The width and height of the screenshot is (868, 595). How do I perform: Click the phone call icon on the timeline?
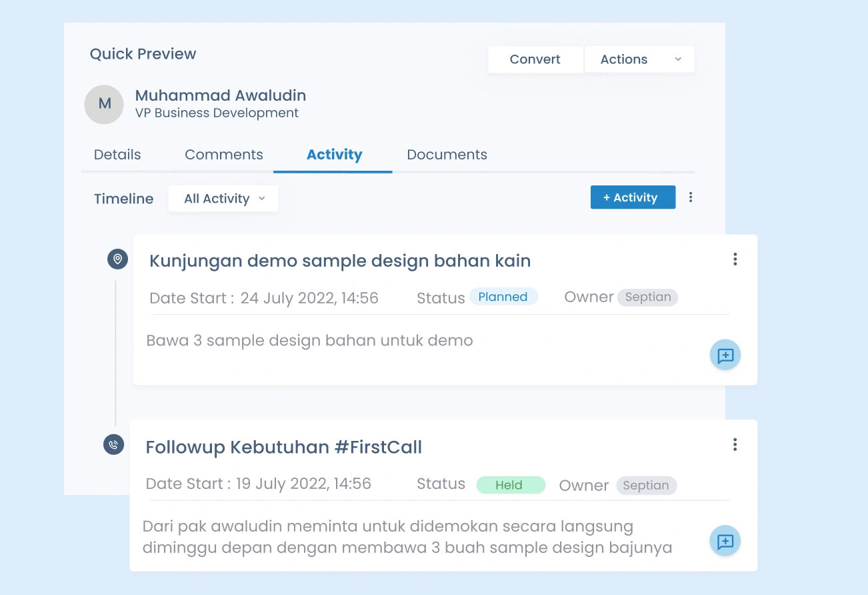coord(114,444)
